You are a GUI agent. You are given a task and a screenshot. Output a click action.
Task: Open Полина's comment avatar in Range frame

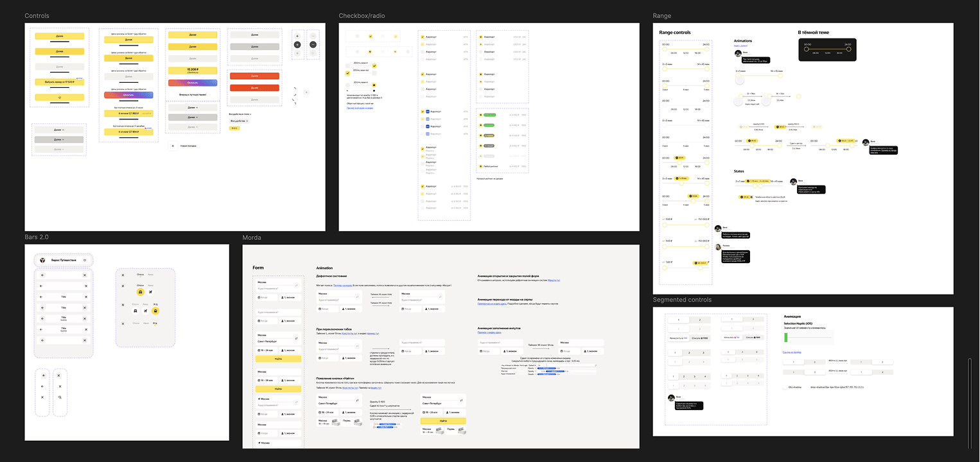click(x=718, y=247)
